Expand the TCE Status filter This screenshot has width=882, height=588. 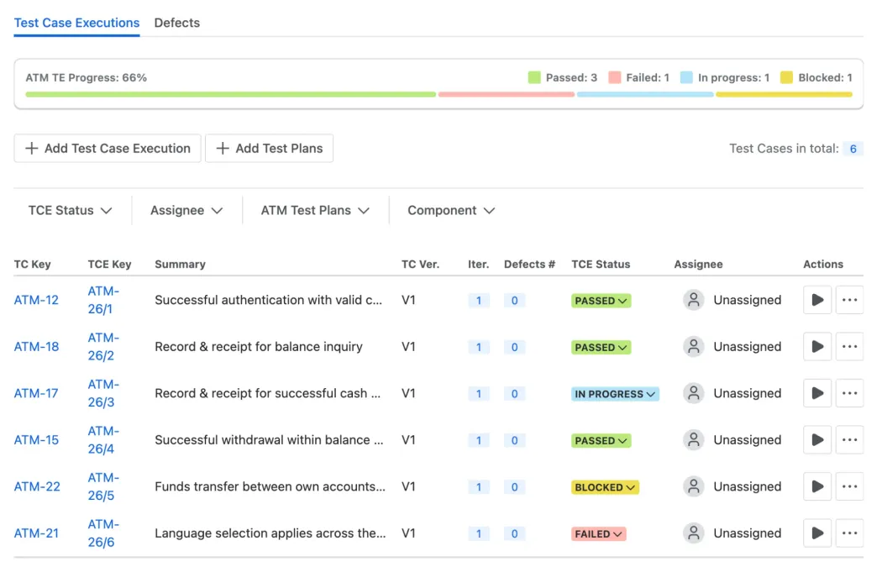[x=71, y=211]
